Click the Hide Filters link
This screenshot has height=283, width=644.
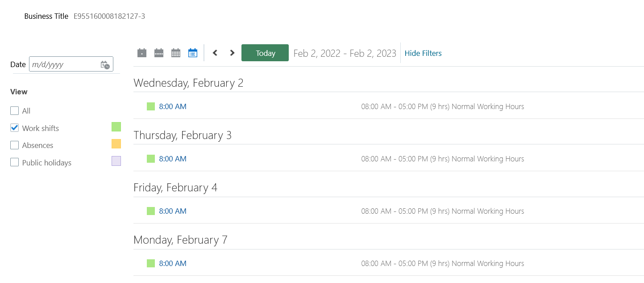click(423, 53)
